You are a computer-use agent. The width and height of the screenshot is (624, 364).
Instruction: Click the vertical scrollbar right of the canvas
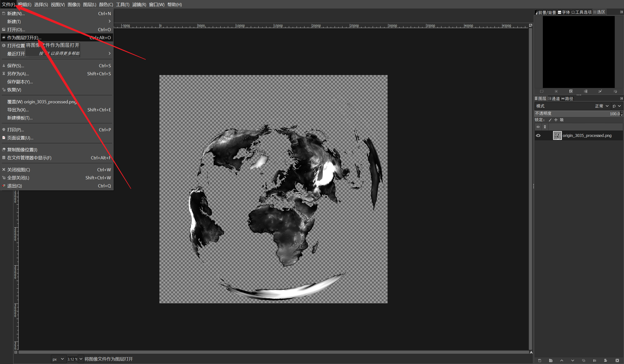[531, 189]
